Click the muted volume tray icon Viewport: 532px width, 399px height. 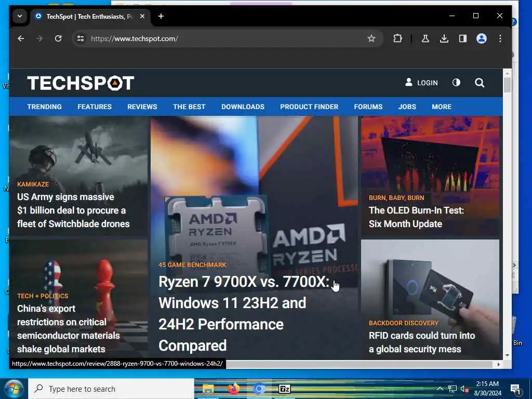pos(464,389)
